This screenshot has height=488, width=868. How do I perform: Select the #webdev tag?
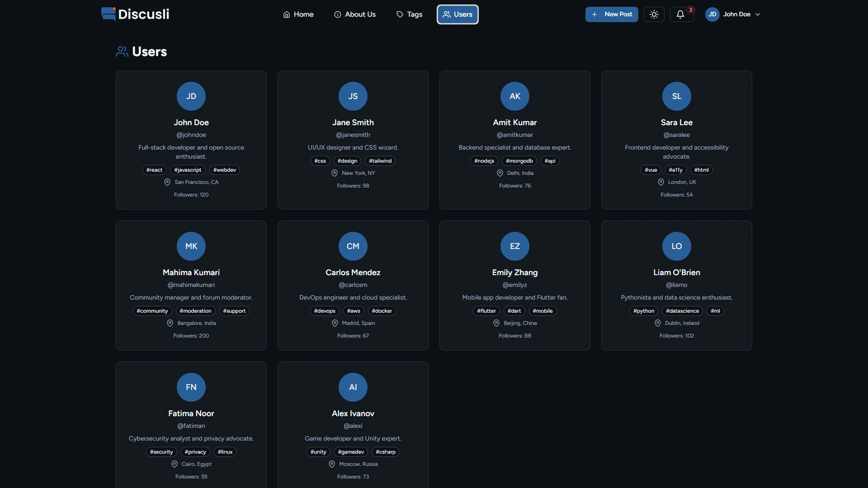tap(225, 170)
